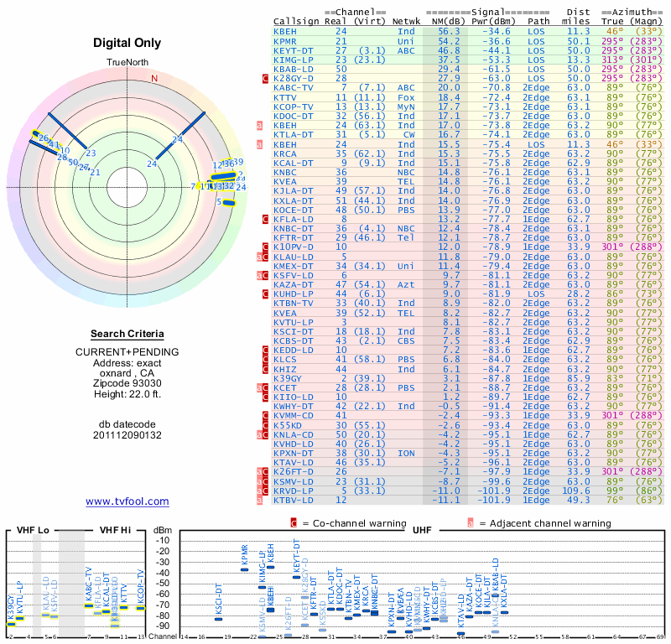Open the KMEX-DT callsign

click(x=294, y=266)
